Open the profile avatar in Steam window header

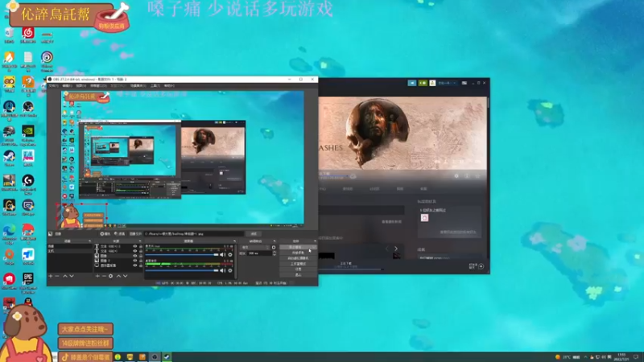coord(432,83)
